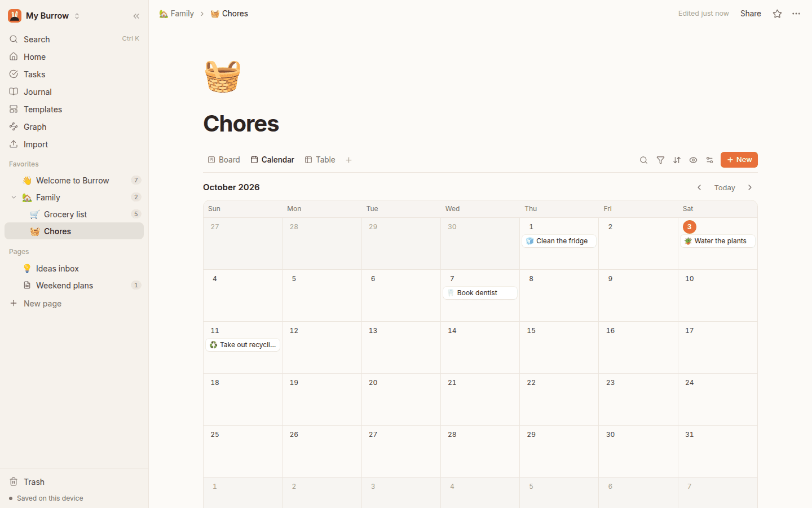Open Welcome to Burrow favorite

point(74,180)
